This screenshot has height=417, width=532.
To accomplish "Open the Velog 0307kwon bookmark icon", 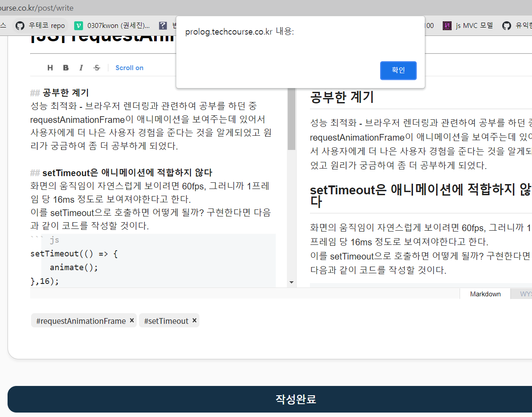I will point(78,25).
